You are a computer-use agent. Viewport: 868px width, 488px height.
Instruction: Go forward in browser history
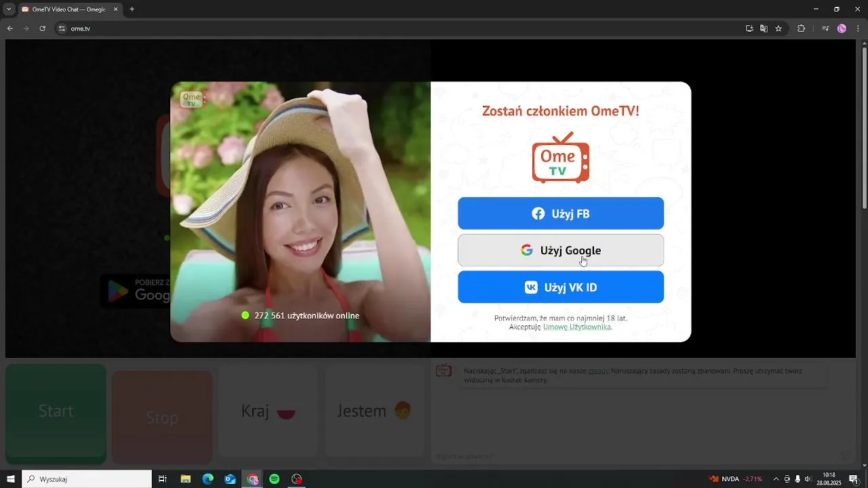point(26,28)
